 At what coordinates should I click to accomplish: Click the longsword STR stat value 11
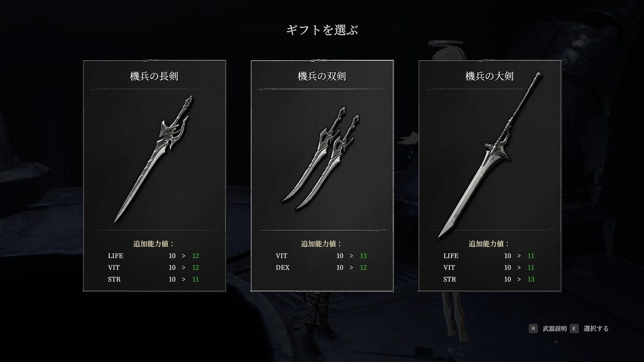coord(195,279)
